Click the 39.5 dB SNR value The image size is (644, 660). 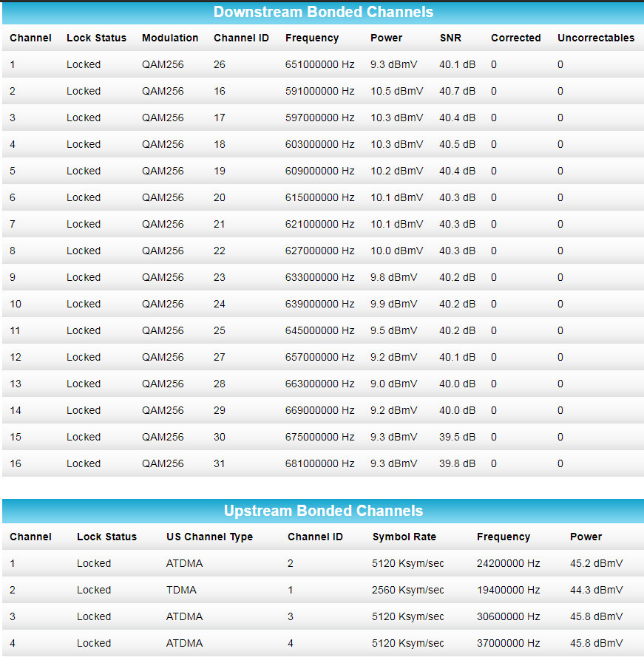[x=457, y=437]
